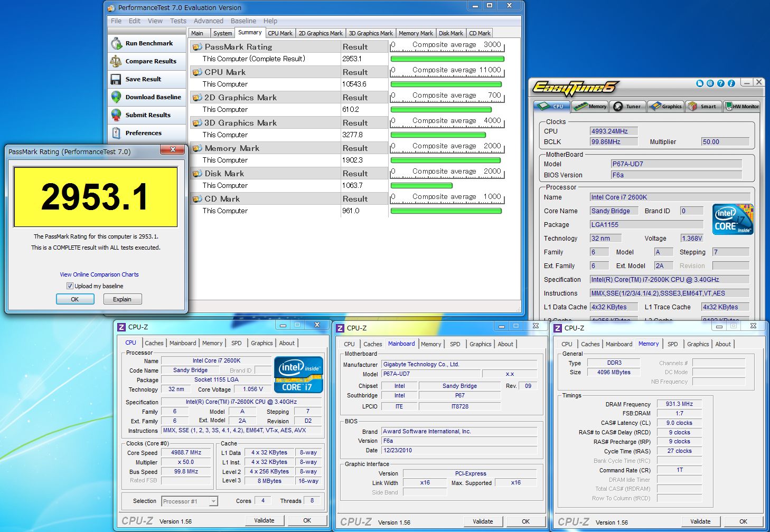The height and width of the screenshot is (532, 770).
Task: Click the Disk Mark green result bar
Action: [x=421, y=186]
